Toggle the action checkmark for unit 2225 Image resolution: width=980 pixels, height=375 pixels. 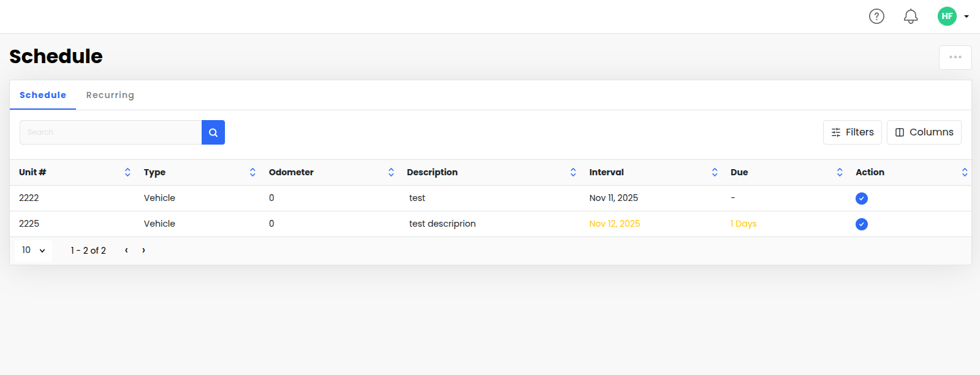tap(861, 224)
